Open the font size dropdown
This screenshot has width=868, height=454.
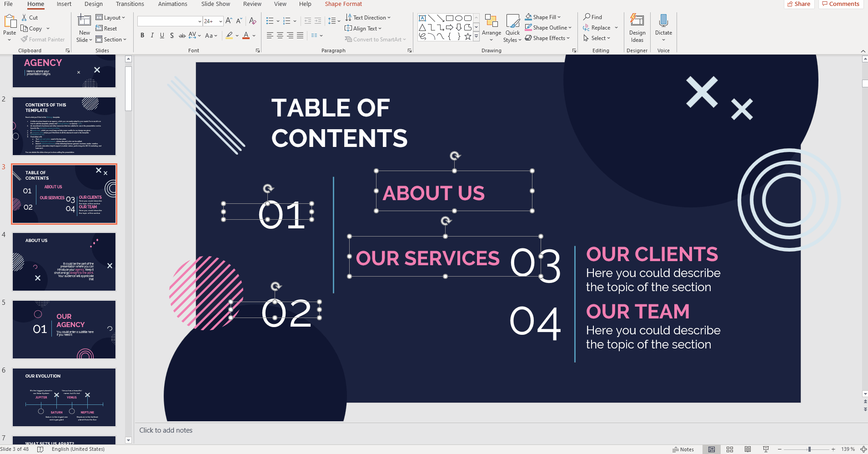221,21
